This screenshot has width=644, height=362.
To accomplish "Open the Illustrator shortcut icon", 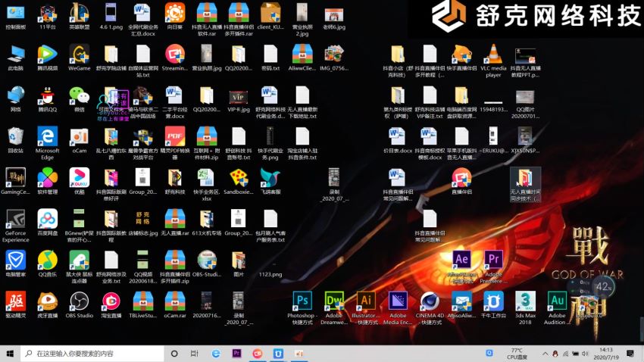I will [366, 301].
